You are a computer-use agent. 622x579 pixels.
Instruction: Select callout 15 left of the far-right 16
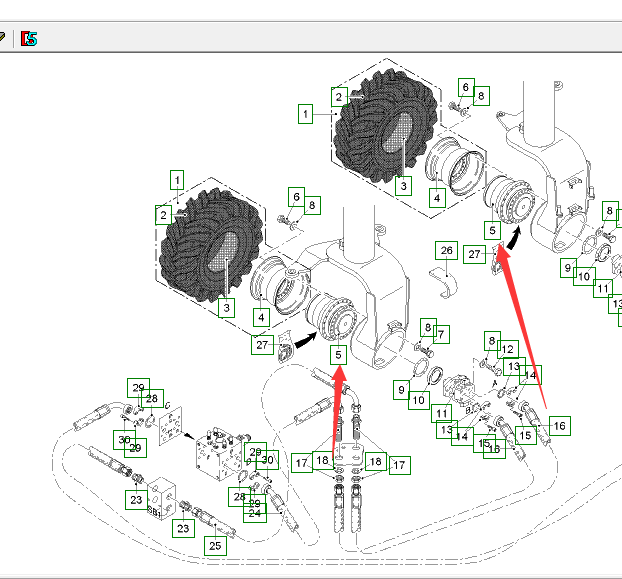point(526,435)
